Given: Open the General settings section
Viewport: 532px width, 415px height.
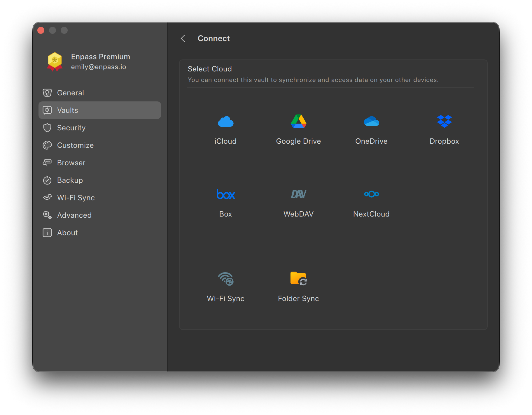Looking at the screenshot, I should 100,93.
